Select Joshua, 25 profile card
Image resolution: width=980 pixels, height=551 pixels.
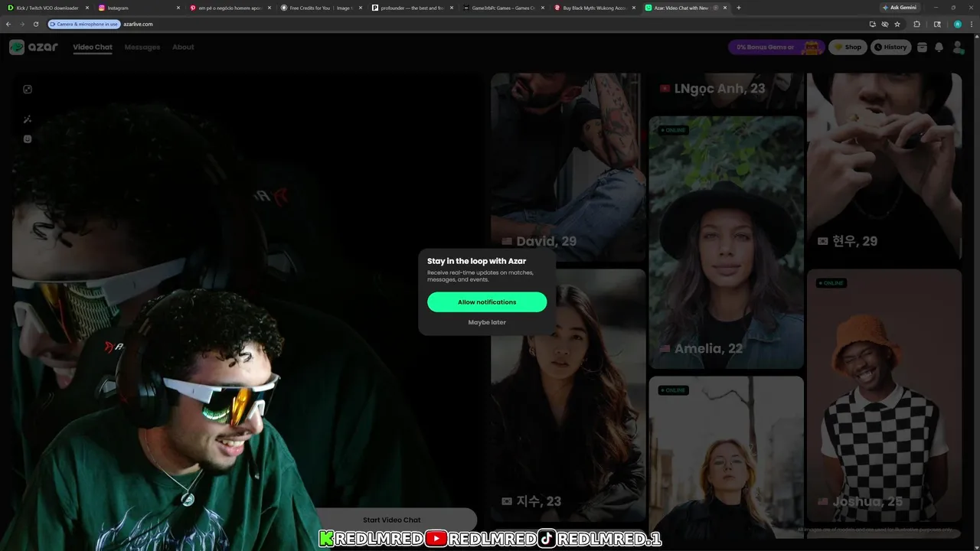(884, 395)
